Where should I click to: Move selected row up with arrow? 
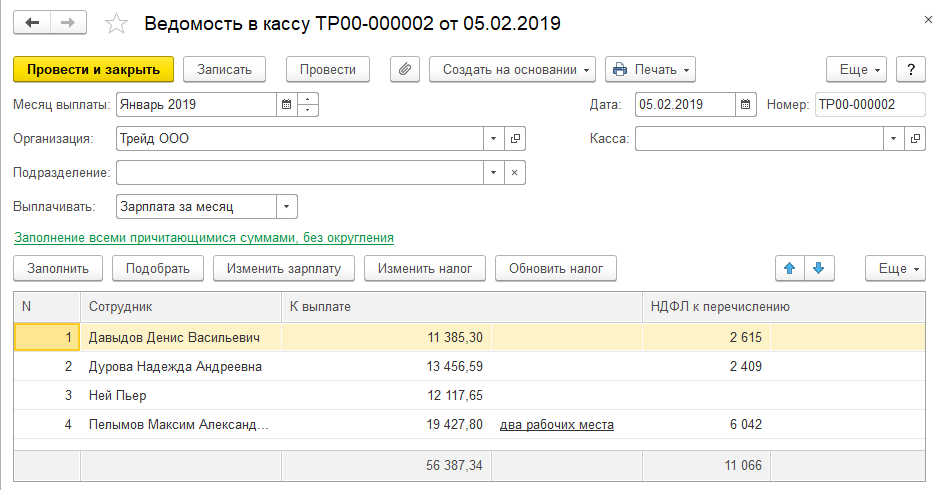point(789,268)
